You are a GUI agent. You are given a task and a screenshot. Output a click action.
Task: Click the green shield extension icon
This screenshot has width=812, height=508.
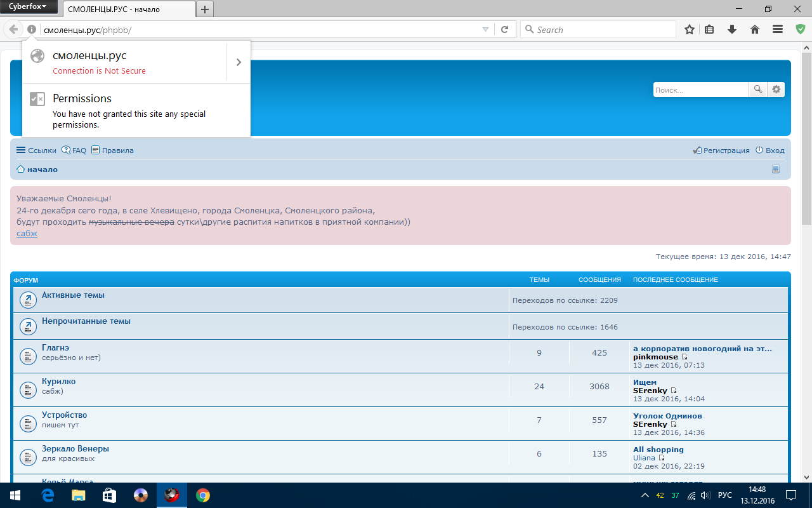tap(801, 29)
